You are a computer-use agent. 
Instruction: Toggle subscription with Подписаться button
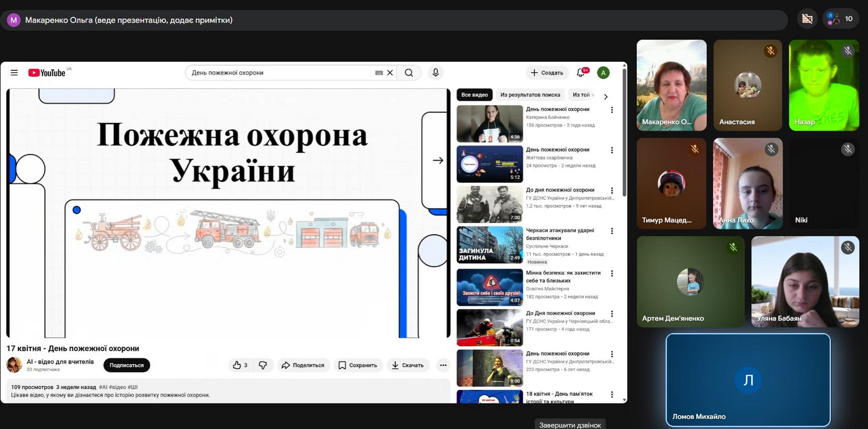click(127, 365)
